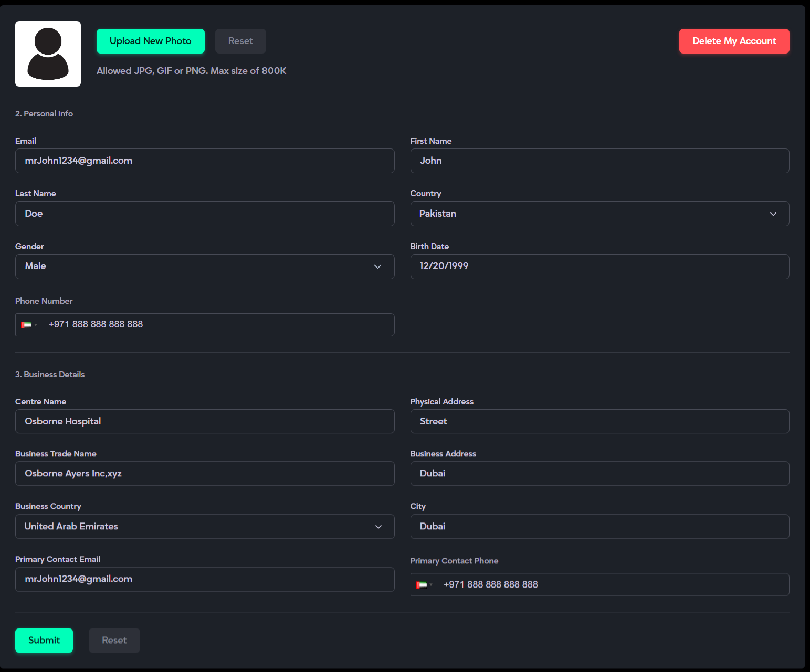Click the red Delete My Account button
The width and height of the screenshot is (810, 672).
(x=733, y=41)
